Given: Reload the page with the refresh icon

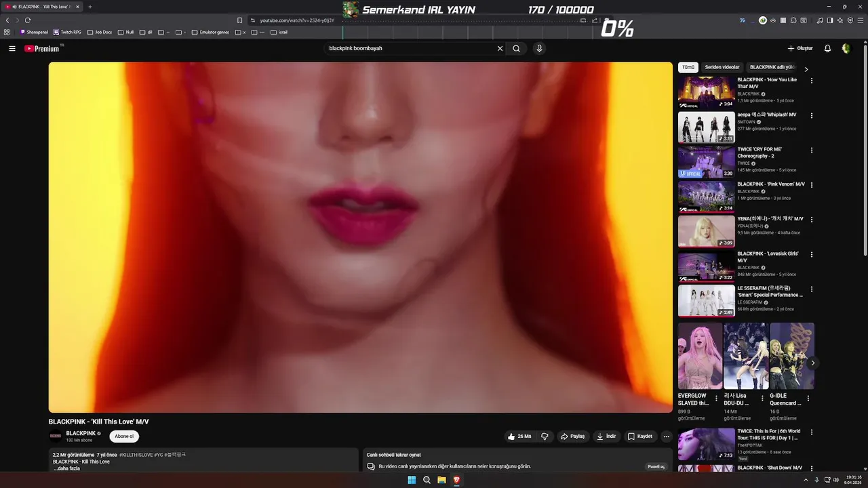Looking at the screenshot, I should [x=28, y=20].
